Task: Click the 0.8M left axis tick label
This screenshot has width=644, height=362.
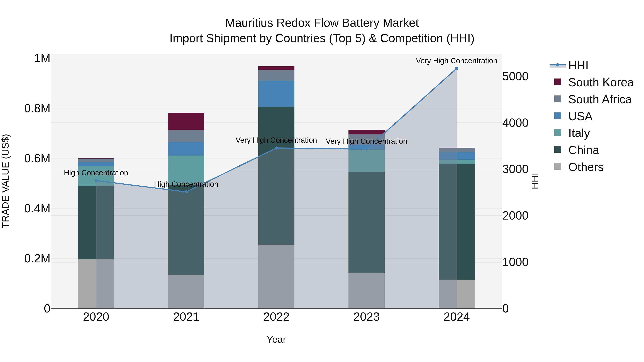Action: point(37,109)
